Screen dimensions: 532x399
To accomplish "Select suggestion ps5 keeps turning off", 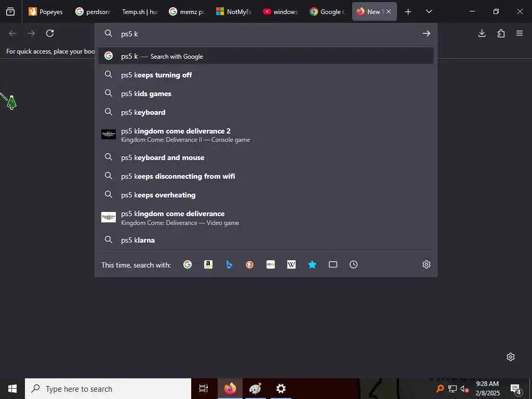I will coord(266,75).
